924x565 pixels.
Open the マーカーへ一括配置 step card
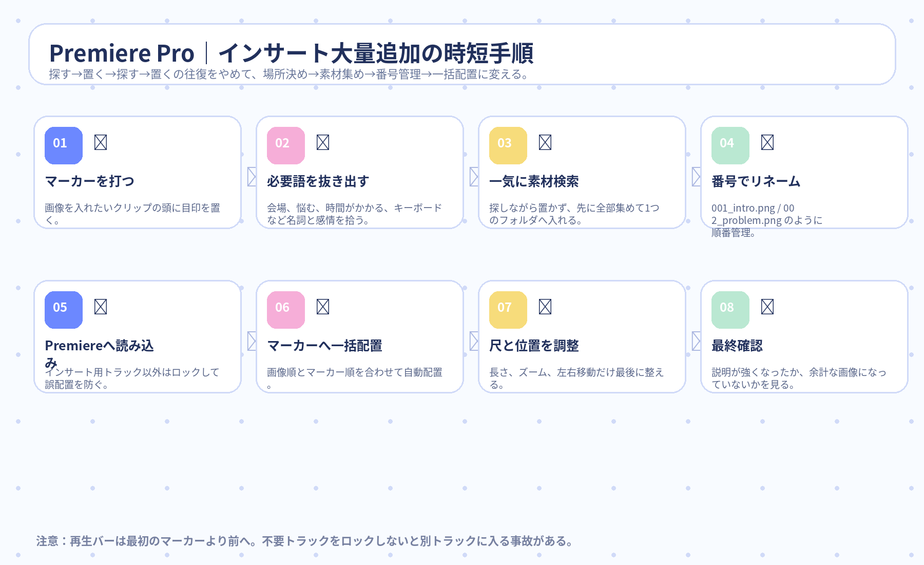tap(360, 336)
